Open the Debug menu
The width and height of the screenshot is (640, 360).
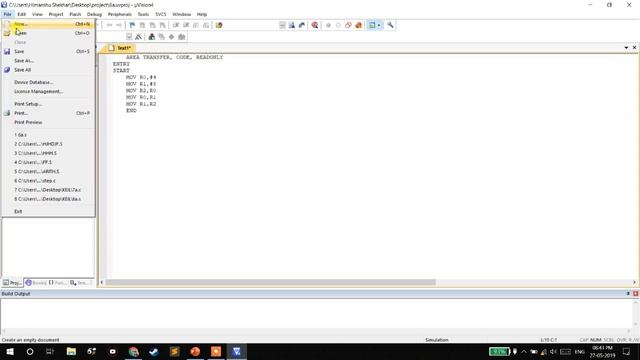94,14
